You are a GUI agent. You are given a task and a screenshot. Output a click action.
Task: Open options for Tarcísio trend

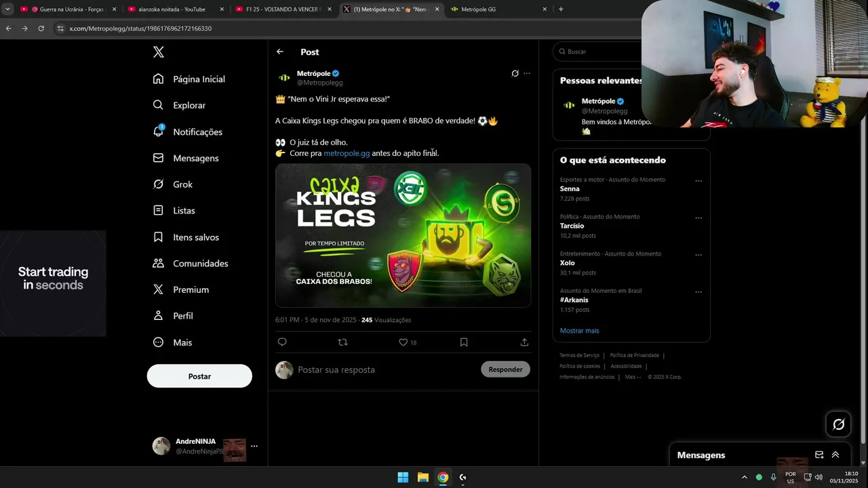pos(698,218)
